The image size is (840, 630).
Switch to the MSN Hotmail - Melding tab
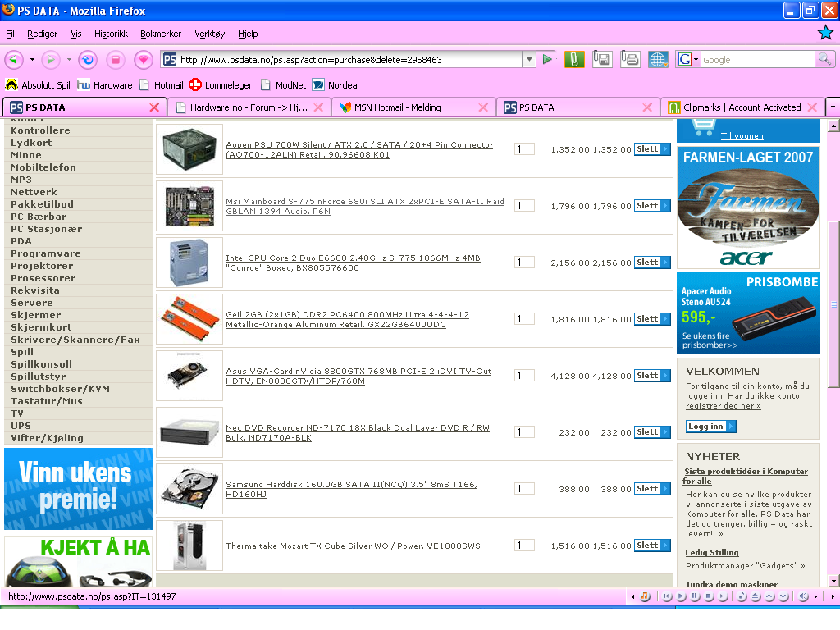click(413, 107)
